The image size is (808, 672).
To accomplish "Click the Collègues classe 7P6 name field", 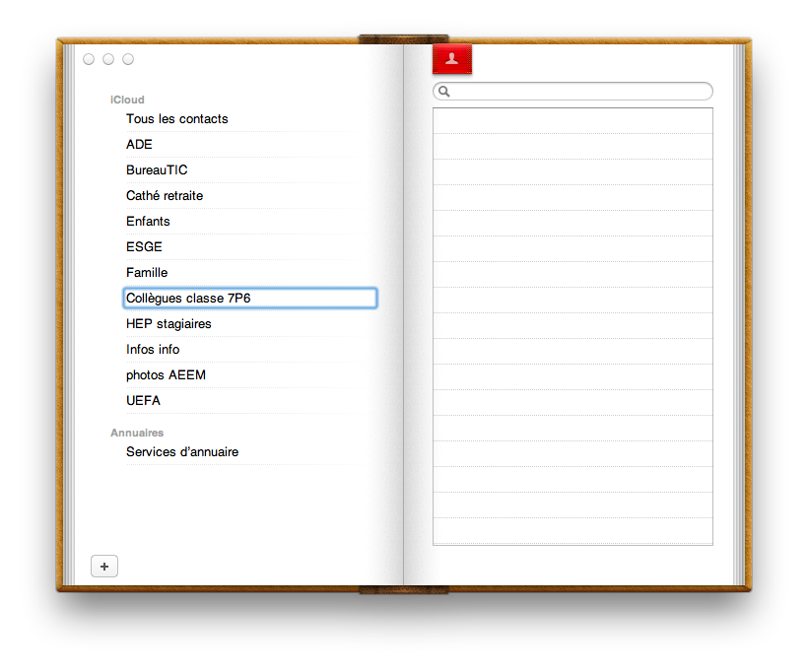I will [x=250, y=298].
